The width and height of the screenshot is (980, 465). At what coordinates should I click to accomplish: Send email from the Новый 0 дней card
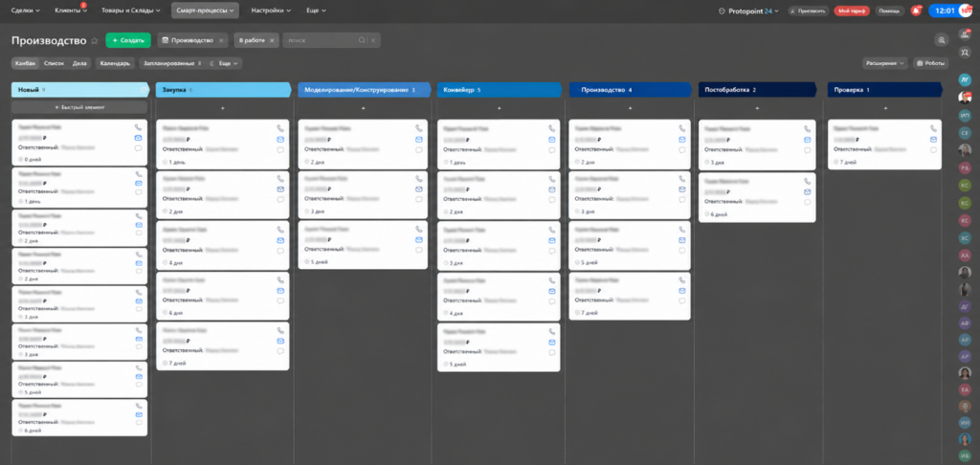point(138,138)
